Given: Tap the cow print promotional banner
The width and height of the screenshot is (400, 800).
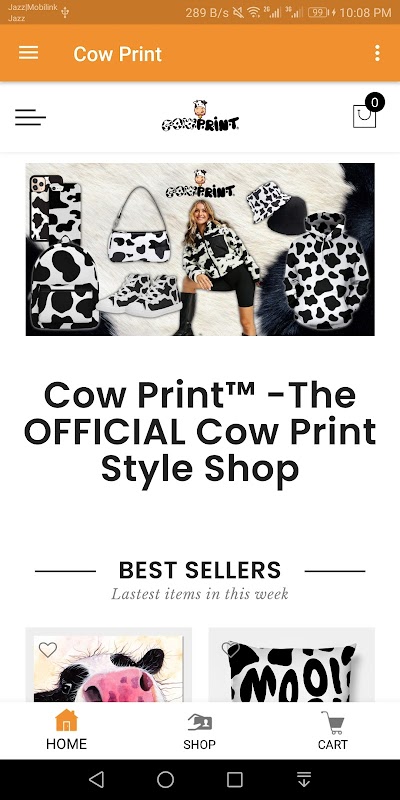Looking at the screenshot, I should 200,249.
